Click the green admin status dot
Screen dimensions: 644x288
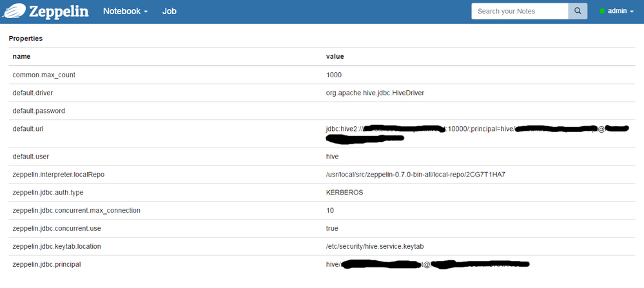[602, 12]
